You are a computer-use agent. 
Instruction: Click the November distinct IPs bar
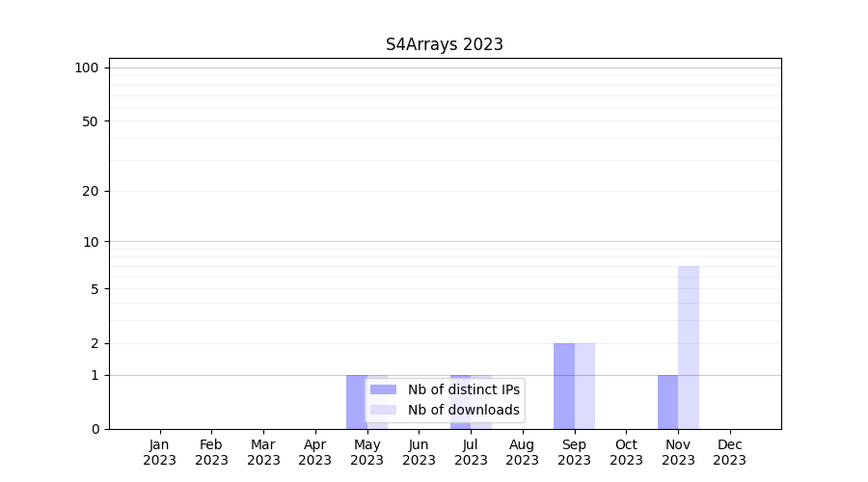click(667, 401)
